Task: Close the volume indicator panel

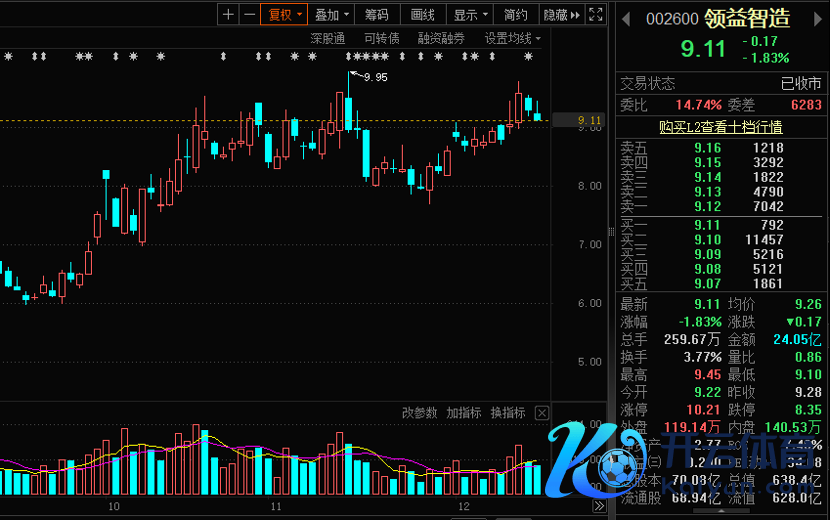Action: tap(541, 413)
